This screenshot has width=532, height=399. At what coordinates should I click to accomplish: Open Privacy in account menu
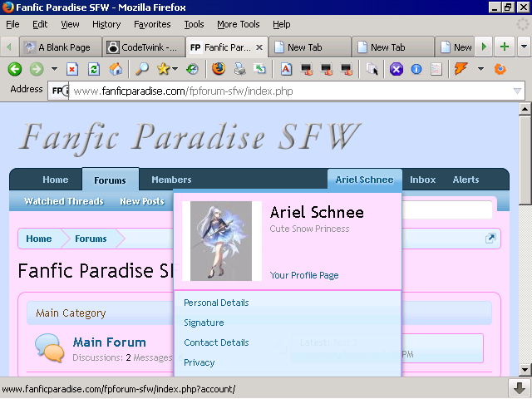click(199, 362)
